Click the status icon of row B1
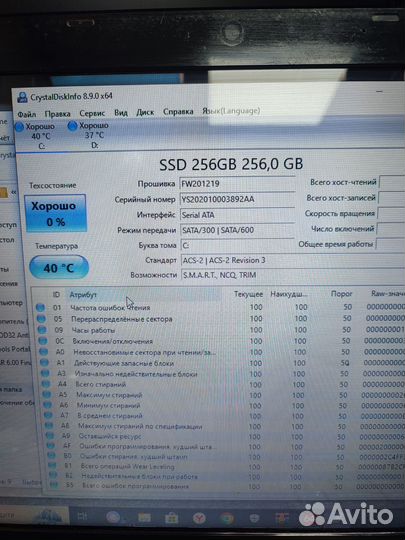This screenshot has height=540, width=405. tap(52, 466)
